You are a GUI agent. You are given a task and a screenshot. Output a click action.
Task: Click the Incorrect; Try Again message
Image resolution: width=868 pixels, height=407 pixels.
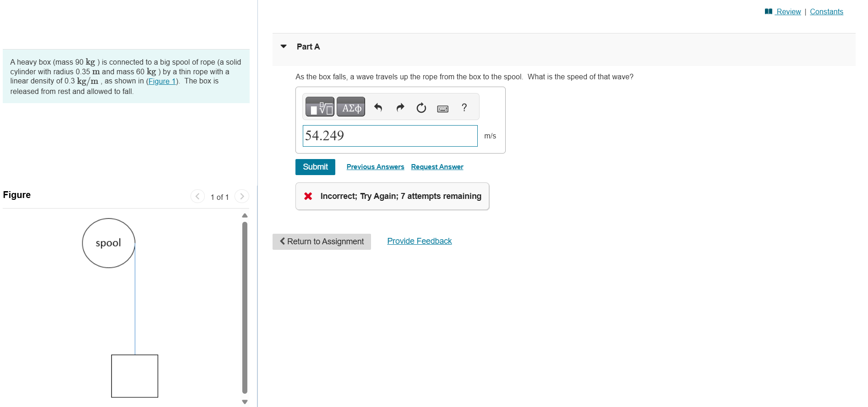pyautogui.click(x=401, y=196)
